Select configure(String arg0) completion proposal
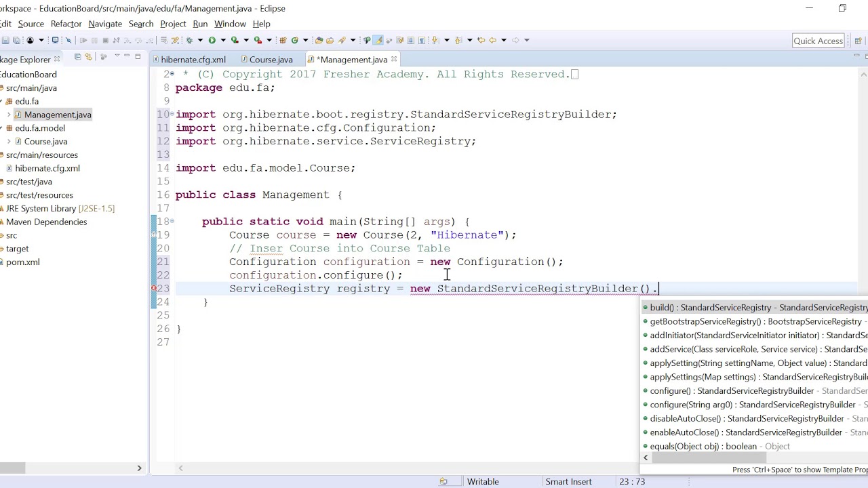This screenshot has width=868, height=488. [x=754, y=405]
